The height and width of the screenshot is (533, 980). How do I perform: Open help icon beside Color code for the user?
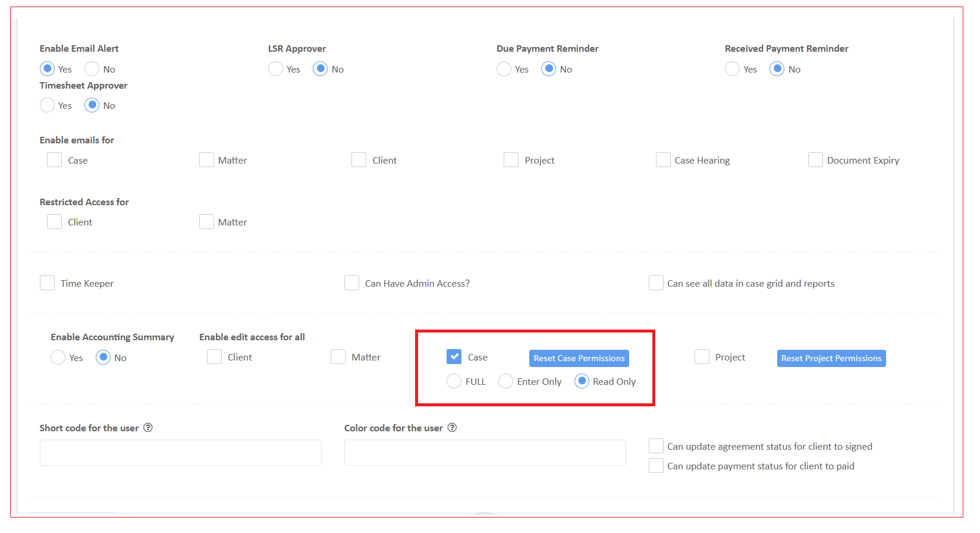click(452, 428)
